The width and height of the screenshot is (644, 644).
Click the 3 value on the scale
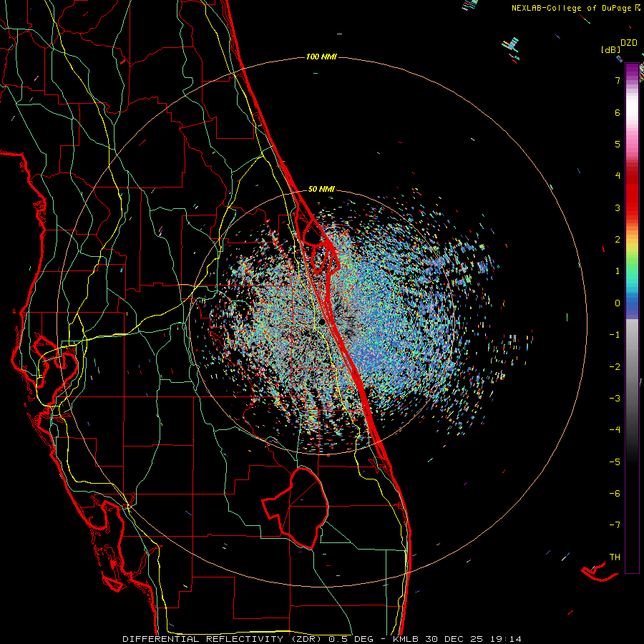pos(618,208)
